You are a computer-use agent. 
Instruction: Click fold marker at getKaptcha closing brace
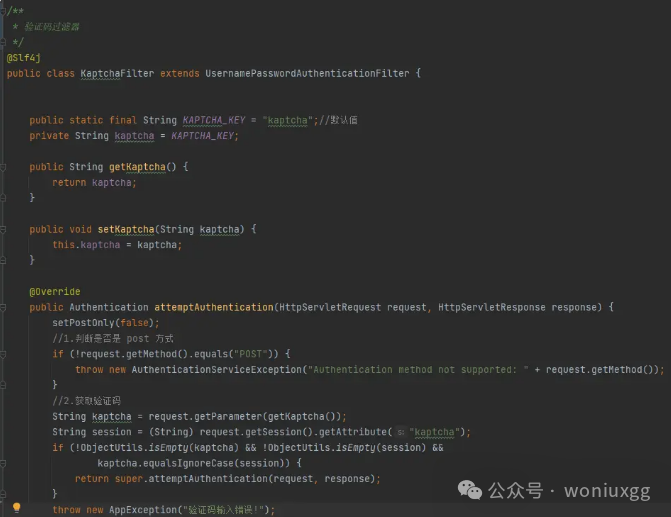3,198
